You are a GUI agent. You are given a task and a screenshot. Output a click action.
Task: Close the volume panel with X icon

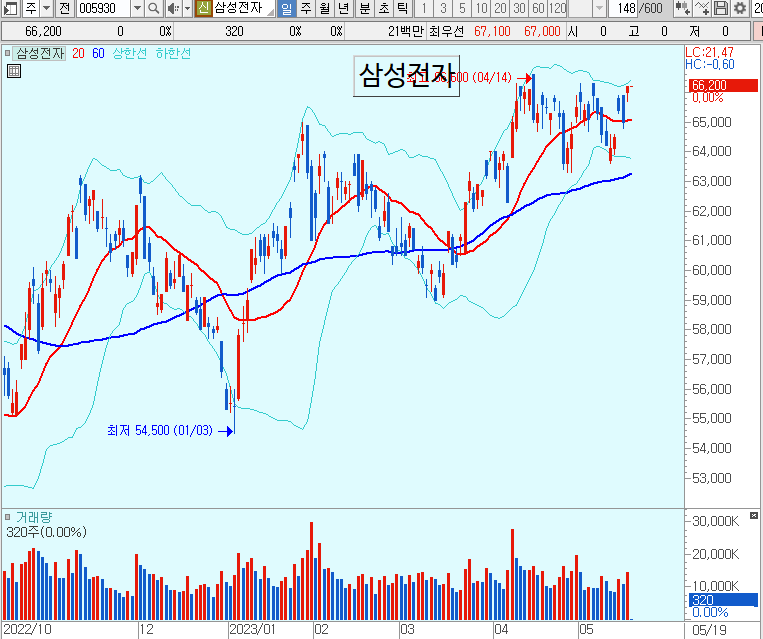pyautogui.click(x=754, y=515)
